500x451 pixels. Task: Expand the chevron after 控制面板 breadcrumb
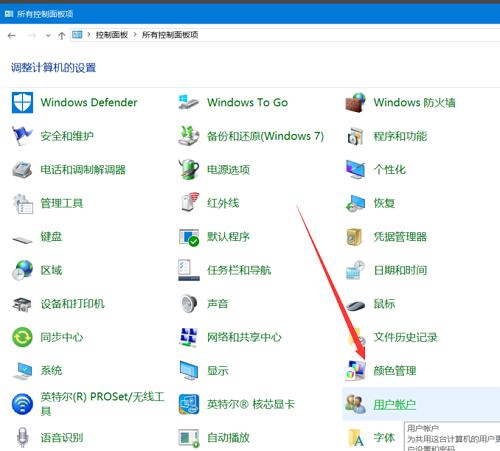coord(135,35)
